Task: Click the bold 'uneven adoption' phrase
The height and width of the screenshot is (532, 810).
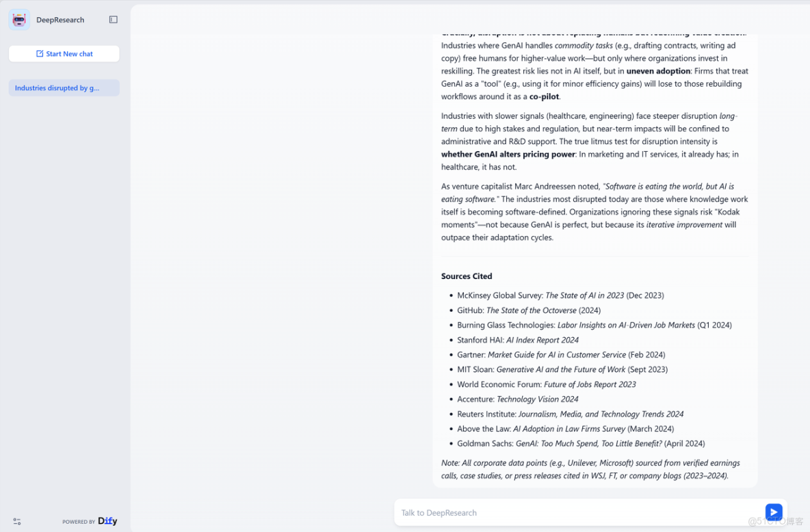Action: [658, 70]
